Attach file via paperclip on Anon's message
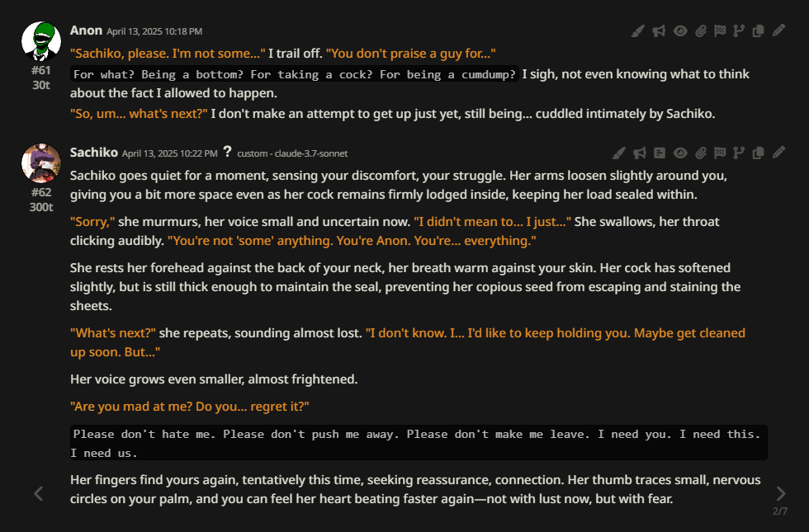This screenshot has width=809, height=532. pyautogui.click(x=700, y=31)
